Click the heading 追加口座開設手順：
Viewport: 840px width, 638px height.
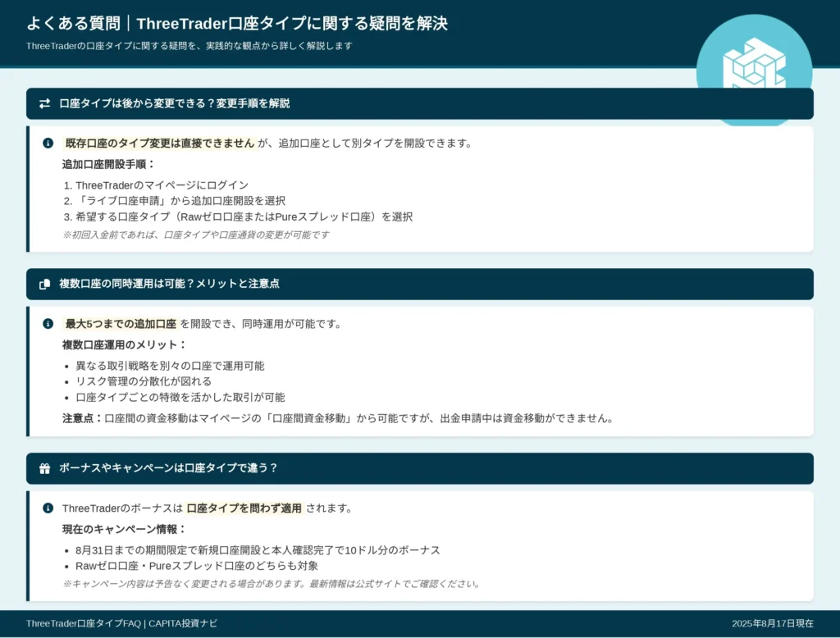click(109, 164)
